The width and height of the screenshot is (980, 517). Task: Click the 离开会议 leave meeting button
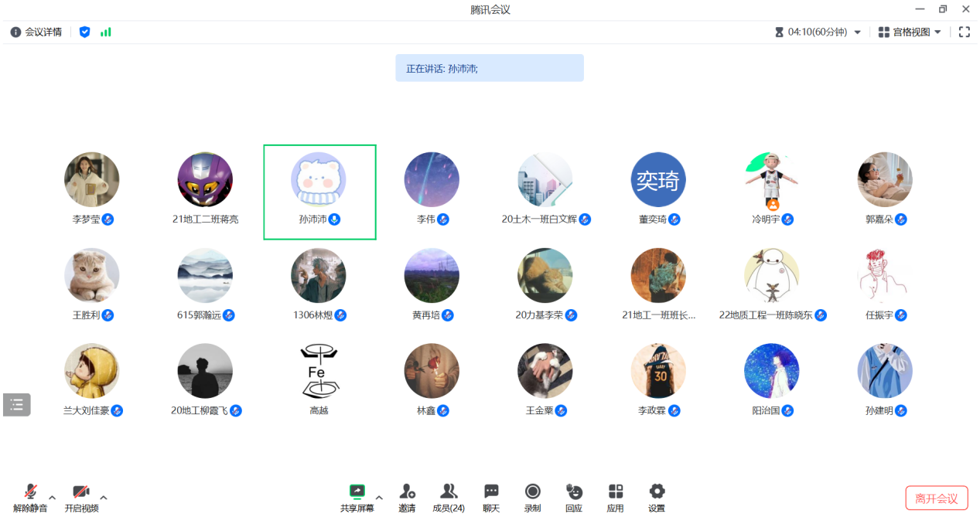tap(937, 498)
